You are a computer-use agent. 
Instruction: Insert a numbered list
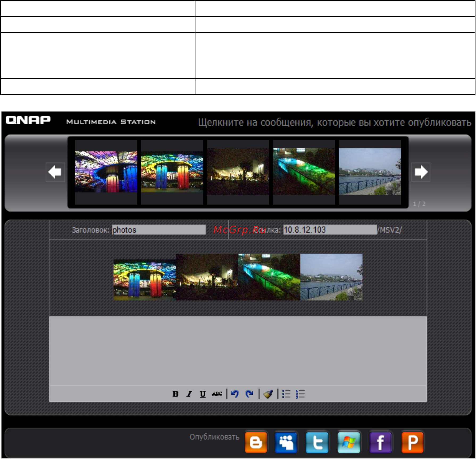pyautogui.click(x=300, y=394)
